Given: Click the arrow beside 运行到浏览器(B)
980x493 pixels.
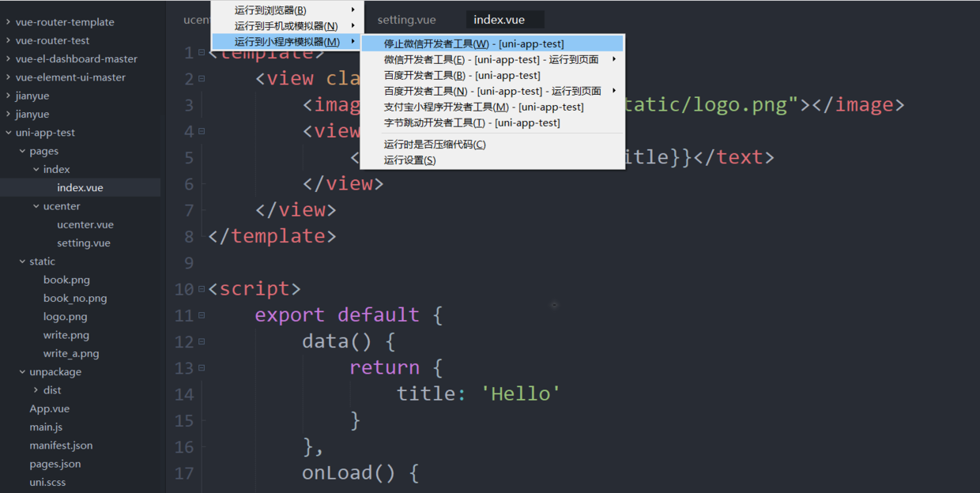Looking at the screenshot, I should point(352,10).
